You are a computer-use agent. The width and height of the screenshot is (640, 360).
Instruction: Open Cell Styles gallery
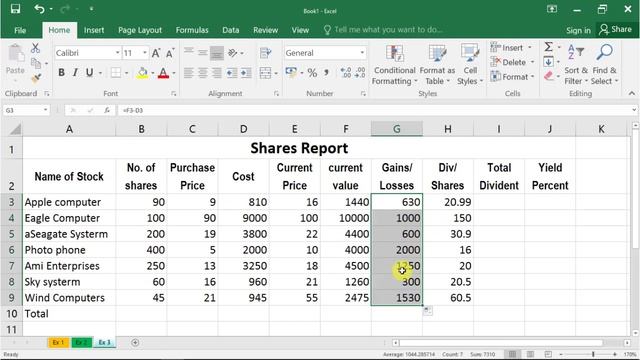click(x=470, y=65)
